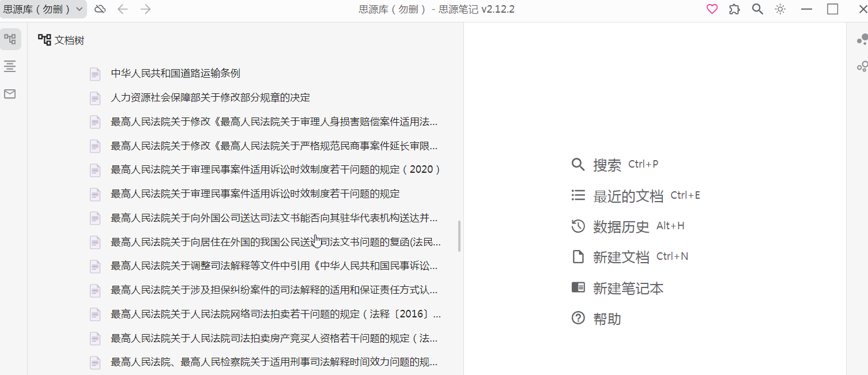
Task: Click 新建文档 Ctrl+N
Action: [629, 257]
